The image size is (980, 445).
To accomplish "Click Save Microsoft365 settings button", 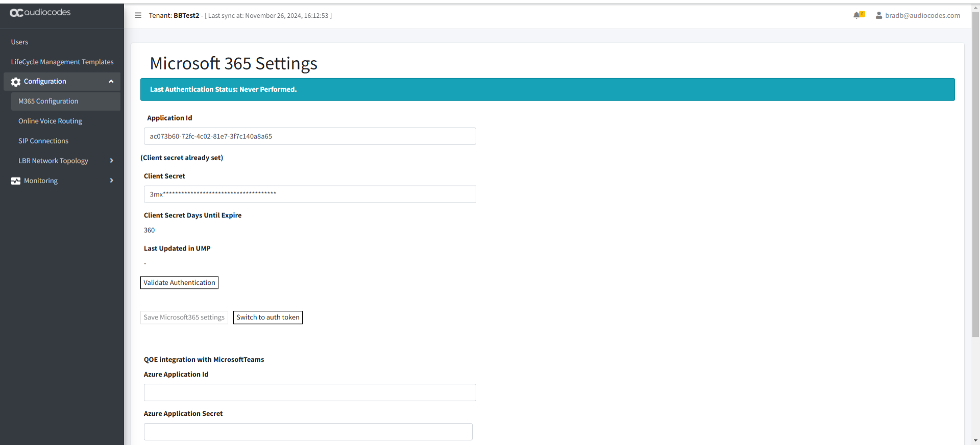I will (184, 317).
